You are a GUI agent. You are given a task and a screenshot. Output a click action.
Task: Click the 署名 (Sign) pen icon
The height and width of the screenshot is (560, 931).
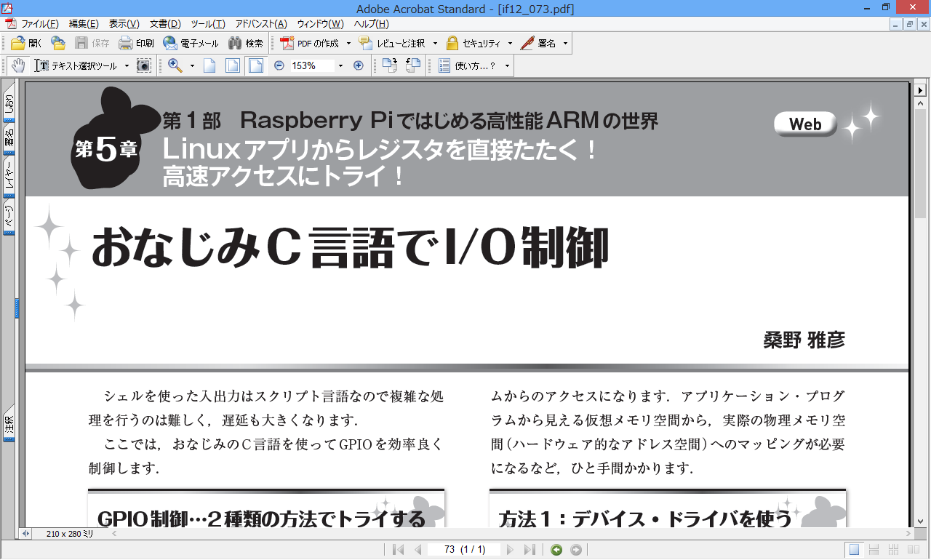(x=527, y=43)
